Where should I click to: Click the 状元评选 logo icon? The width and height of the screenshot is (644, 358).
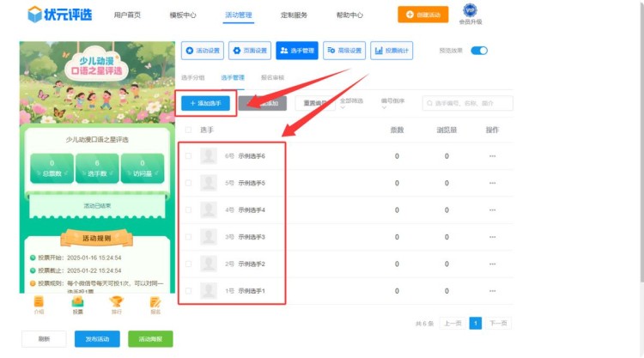click(34, 15)
